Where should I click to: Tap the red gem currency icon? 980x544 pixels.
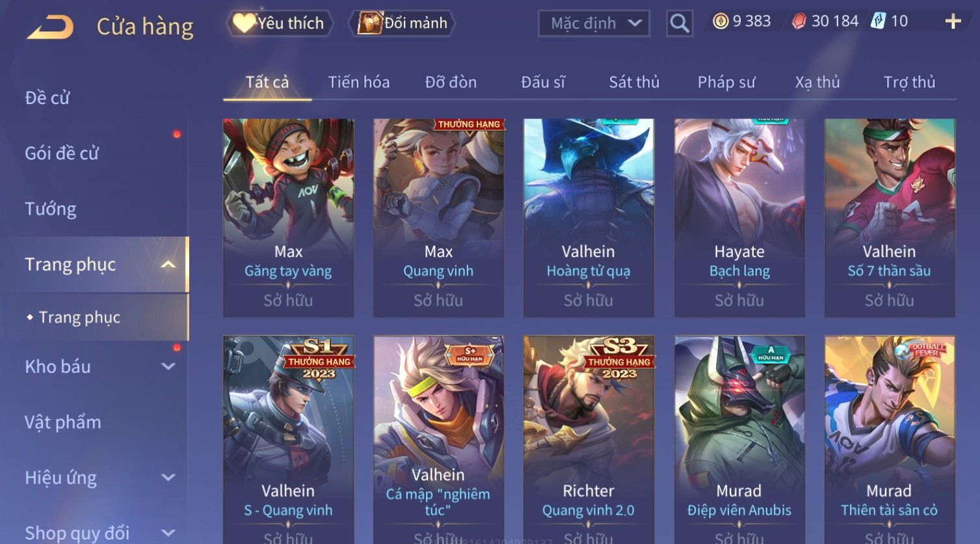[x=799, y=21]
